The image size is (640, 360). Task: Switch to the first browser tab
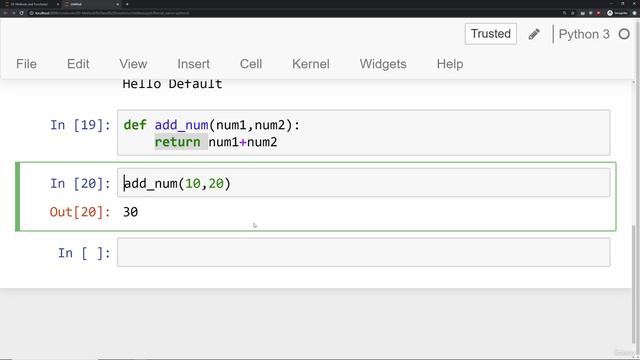pyautogui.click(x=32, y=4)
